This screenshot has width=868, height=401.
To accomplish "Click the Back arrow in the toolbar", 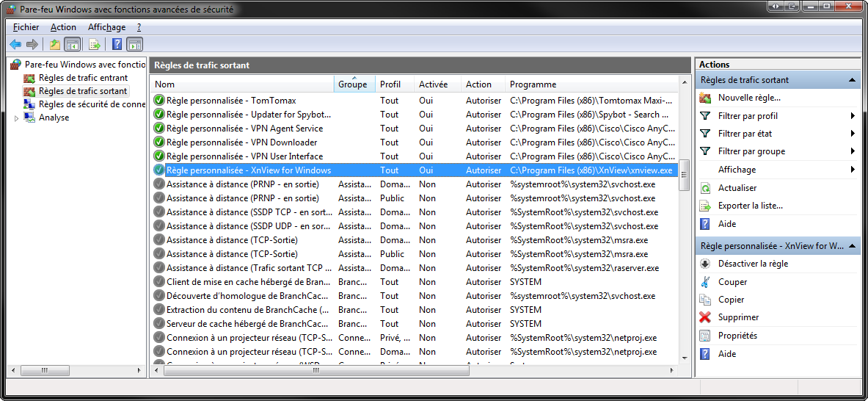I will [x=15, y=45].
